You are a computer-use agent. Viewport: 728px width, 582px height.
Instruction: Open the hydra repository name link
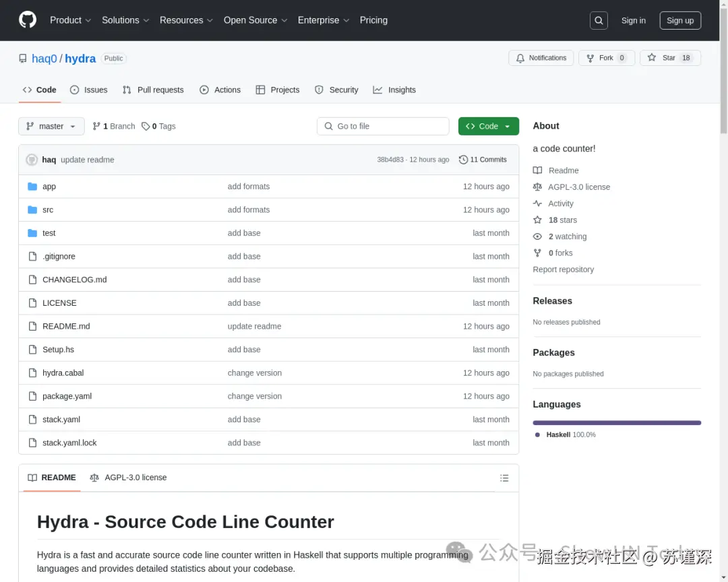pyautogui.click(x=80, y=59)
